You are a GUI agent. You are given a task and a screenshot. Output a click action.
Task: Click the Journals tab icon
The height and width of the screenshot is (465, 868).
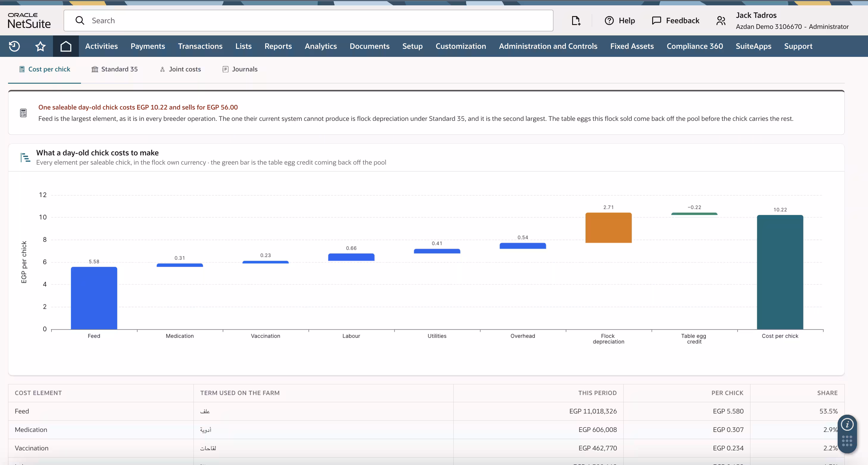point(225,69)
